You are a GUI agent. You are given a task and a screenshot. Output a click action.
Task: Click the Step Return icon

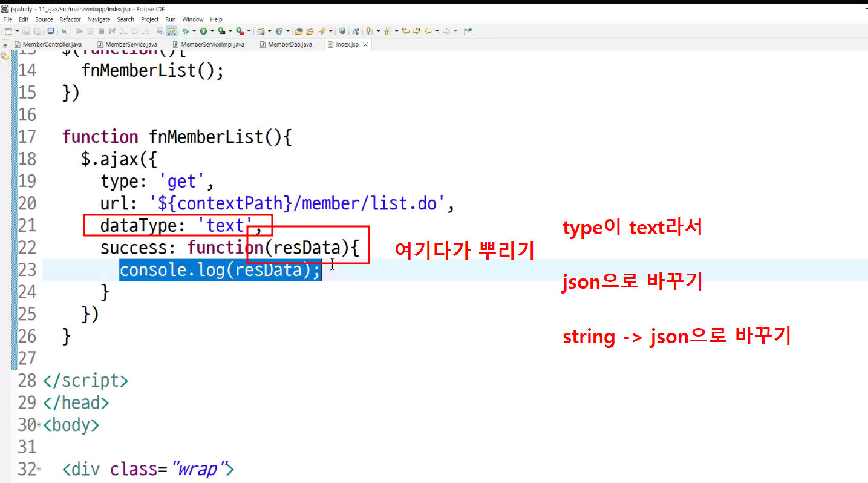[145, 31]
